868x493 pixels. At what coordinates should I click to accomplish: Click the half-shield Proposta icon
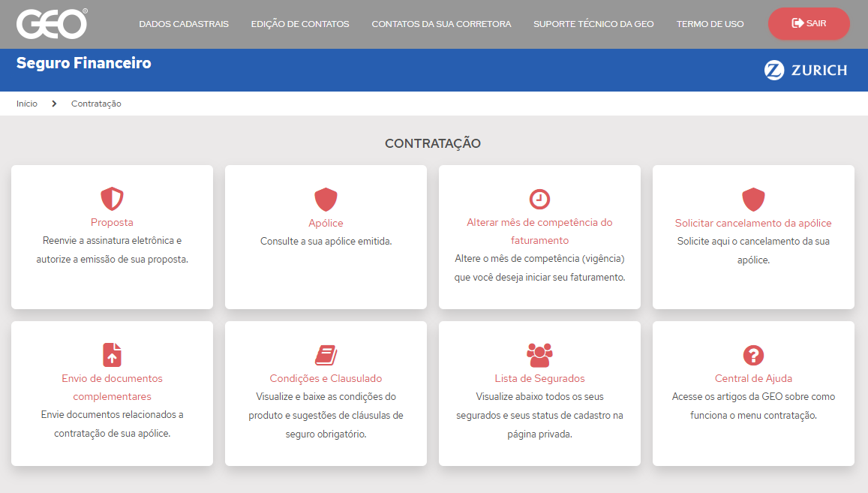pos(112,198)
